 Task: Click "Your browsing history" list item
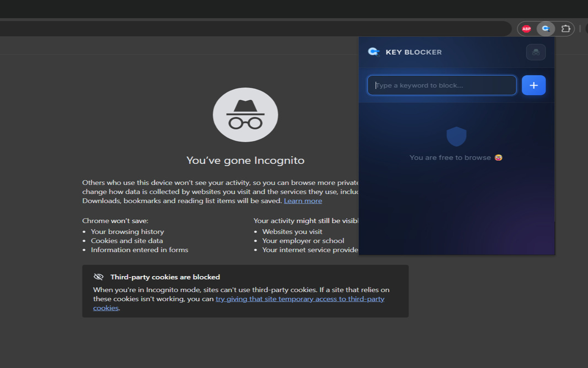click(x=127, y=232)
